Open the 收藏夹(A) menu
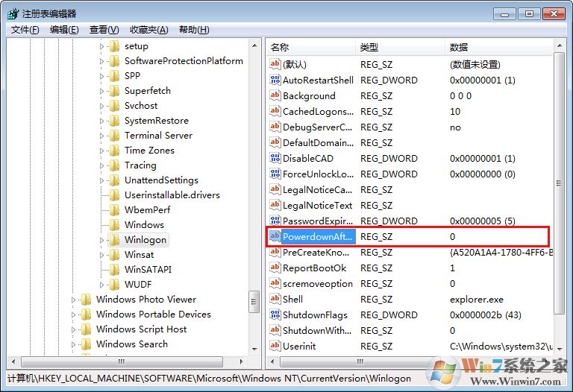Viewport: 573px width, 392px height. [149, 30]
